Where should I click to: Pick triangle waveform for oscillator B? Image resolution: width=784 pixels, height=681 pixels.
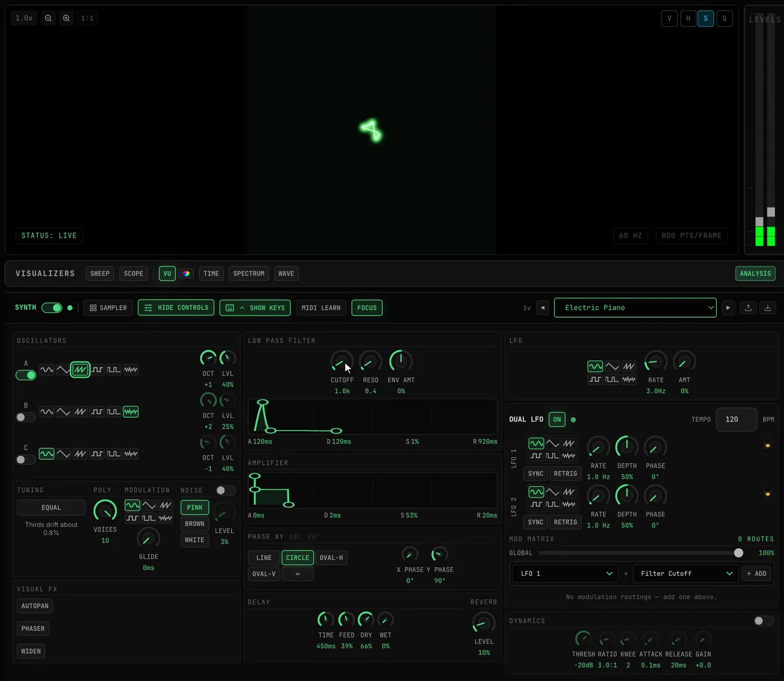click(63, 412)
